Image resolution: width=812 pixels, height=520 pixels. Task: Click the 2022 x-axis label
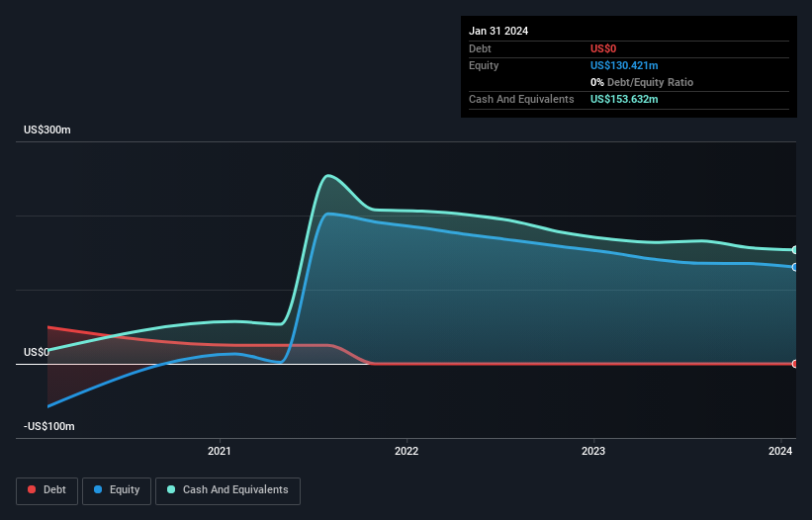pos(406,451)
